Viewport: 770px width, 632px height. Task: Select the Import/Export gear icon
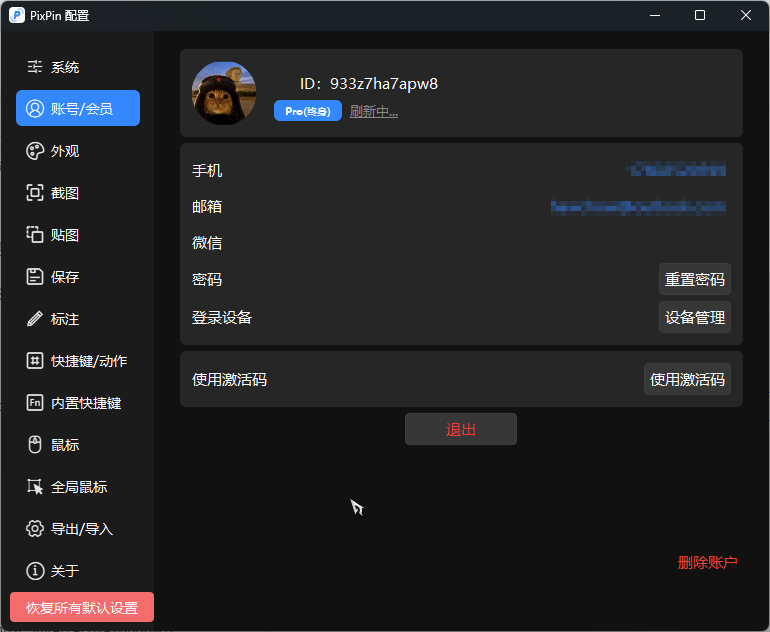35,529
